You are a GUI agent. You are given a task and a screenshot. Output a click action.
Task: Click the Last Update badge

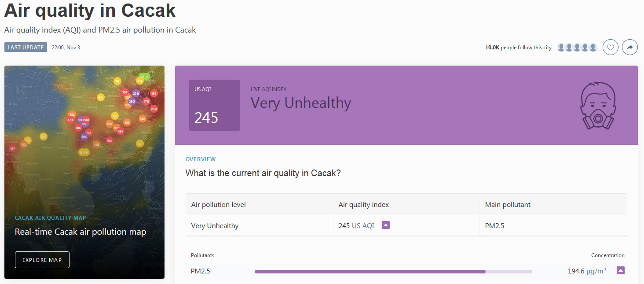pos(26,47)
